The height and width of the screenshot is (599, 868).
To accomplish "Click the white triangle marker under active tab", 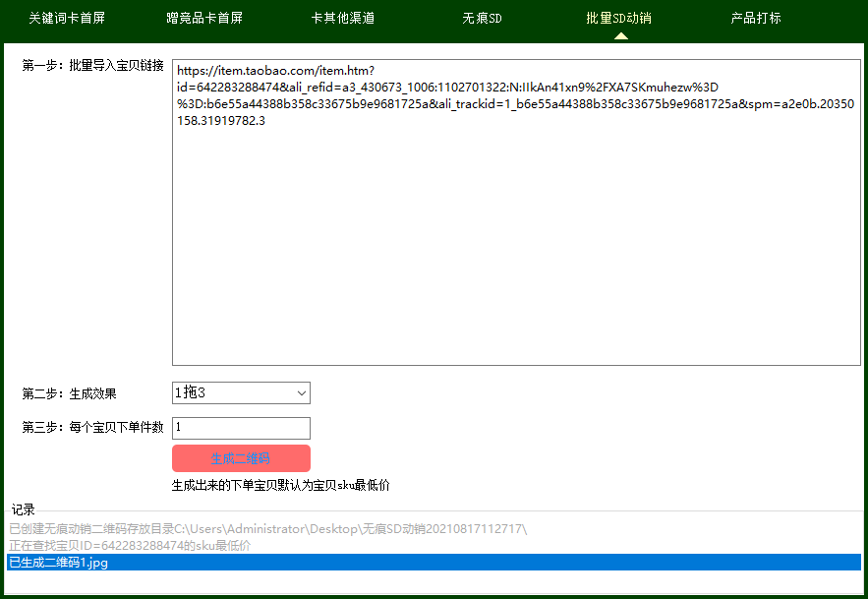I will pos(620,36).
